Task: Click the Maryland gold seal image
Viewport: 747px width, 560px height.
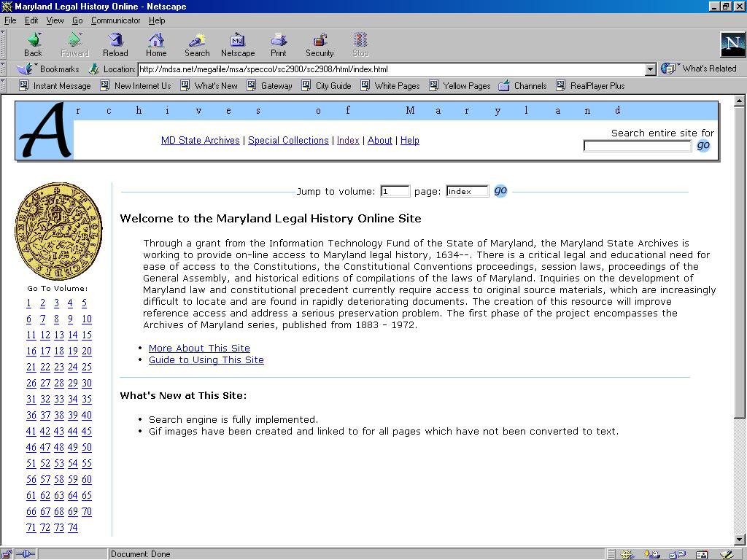Action: 59,230
